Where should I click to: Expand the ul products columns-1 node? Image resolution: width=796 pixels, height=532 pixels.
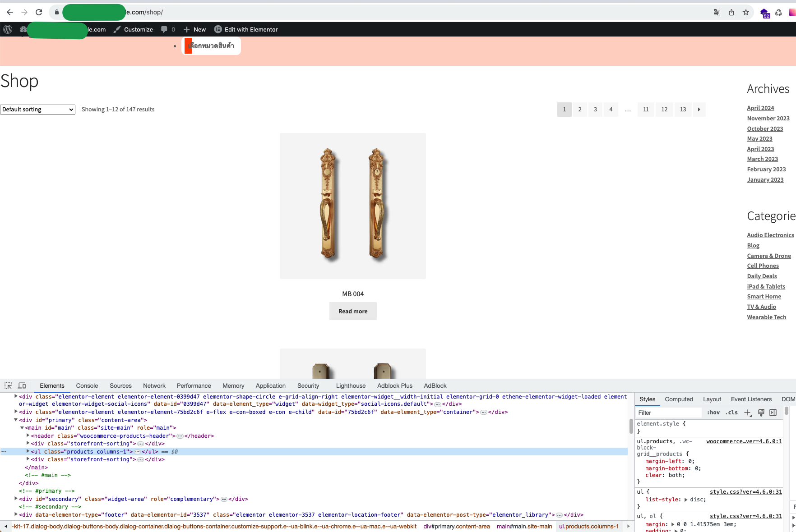(x=28, y=451)
